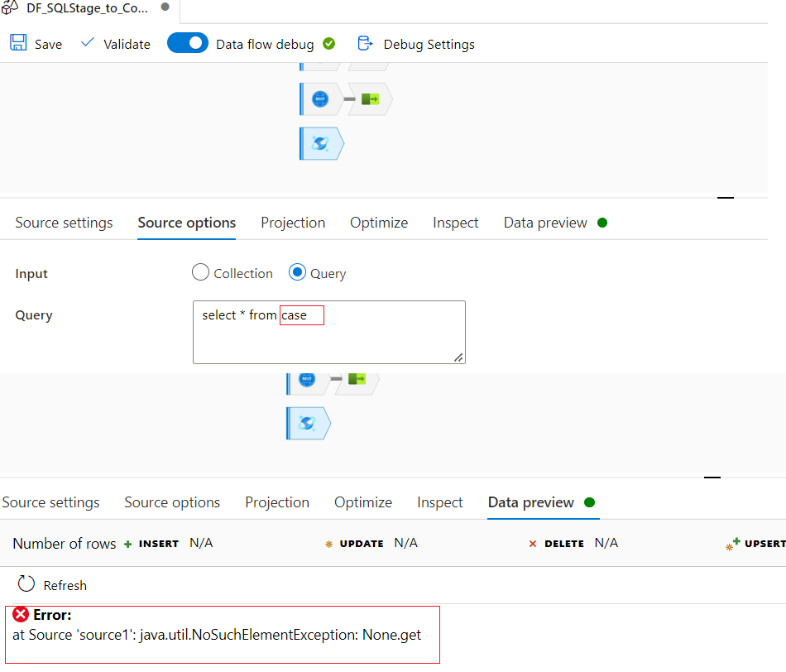Click the DELETE cross icon

click(x=533, y=544)
